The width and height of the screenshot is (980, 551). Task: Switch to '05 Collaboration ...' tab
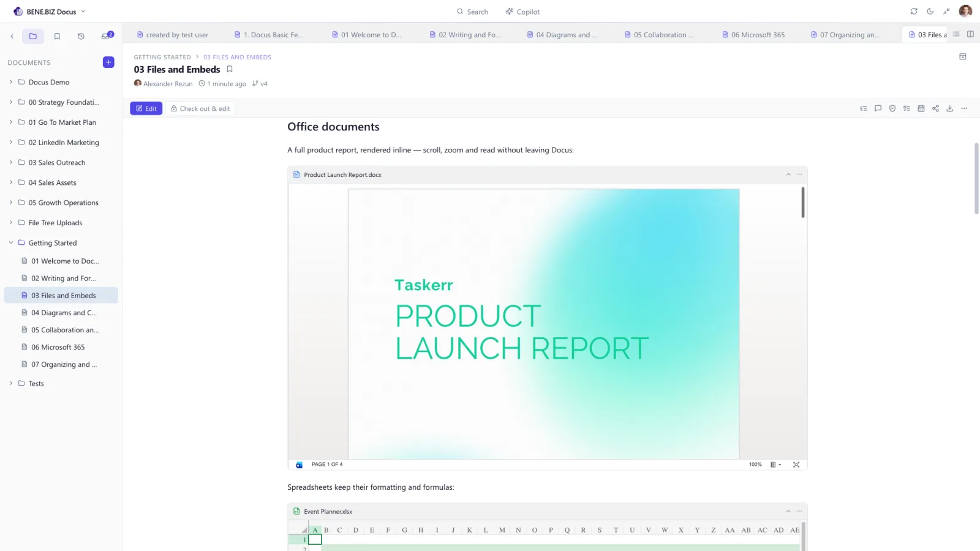coord(659,35)
